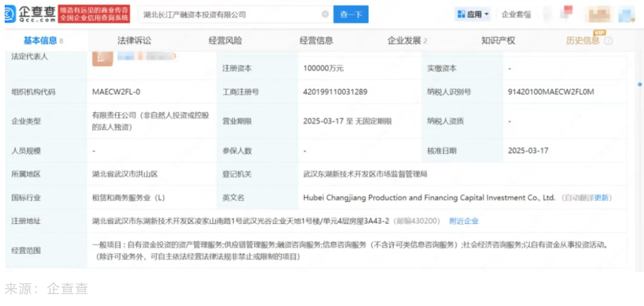Open the 知识产权 tab
The height and width of the screenshot is (306, 644).
[498, 41]
